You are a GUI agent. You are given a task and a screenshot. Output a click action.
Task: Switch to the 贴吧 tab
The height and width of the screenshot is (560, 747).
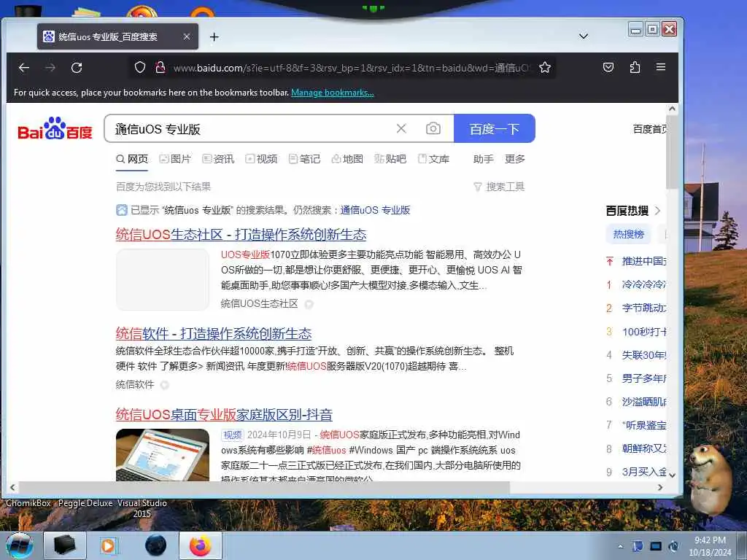(390, 159)
